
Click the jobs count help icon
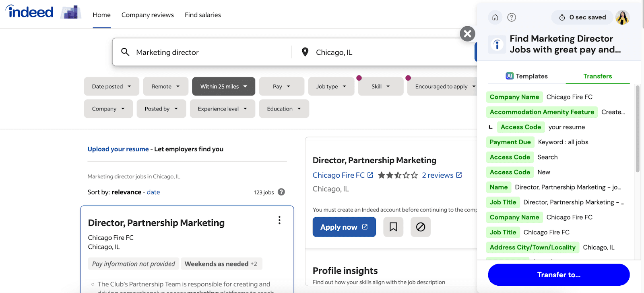pyautogui.click(x=281, y=192)
